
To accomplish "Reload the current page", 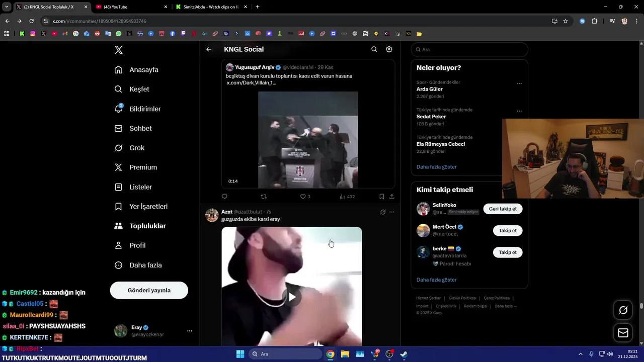I will coord(31,21).
